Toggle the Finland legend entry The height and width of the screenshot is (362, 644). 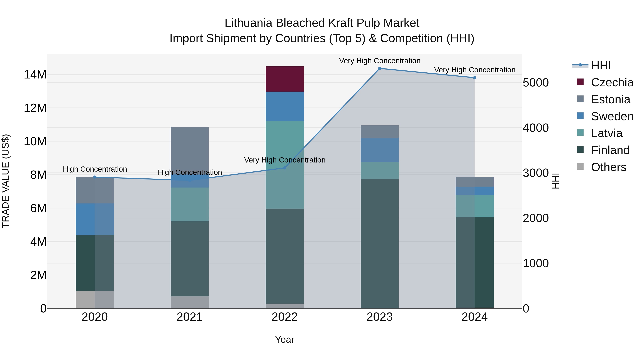603,150
